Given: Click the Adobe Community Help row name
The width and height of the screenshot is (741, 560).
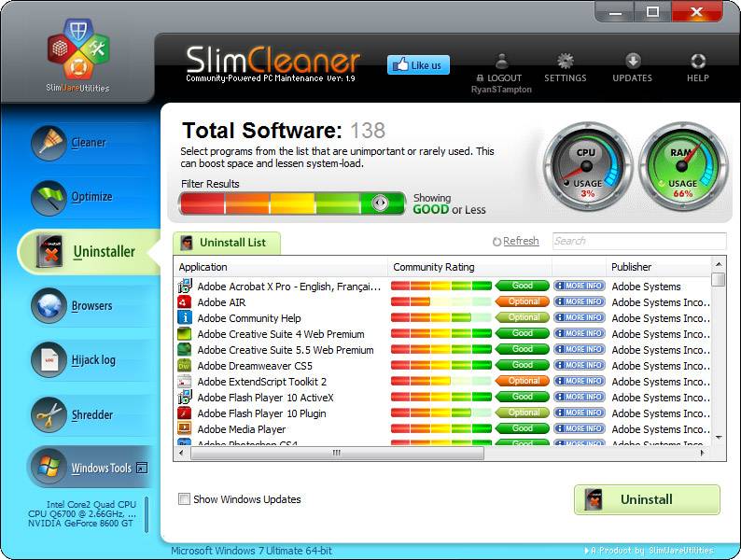Looking at the screenshot, I should coord(249,318).
